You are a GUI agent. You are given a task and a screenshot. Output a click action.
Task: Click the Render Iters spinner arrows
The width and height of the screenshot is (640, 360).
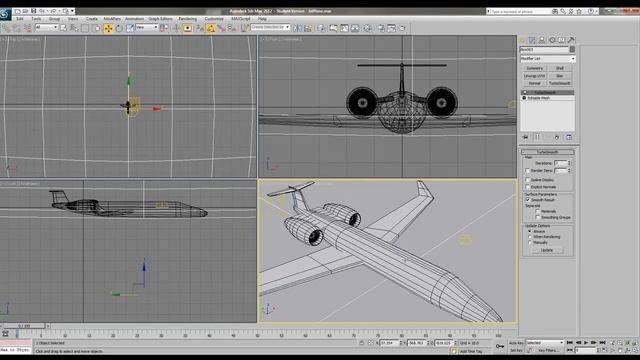tap(569, 171)
